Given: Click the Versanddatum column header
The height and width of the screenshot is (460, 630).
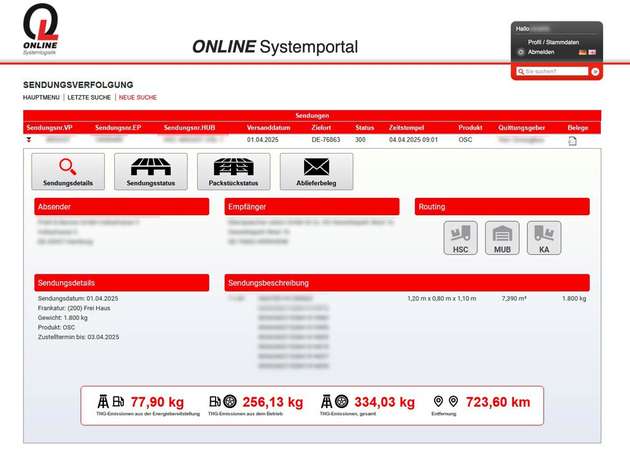Looking at the screenshot, I should coord(268,128).
